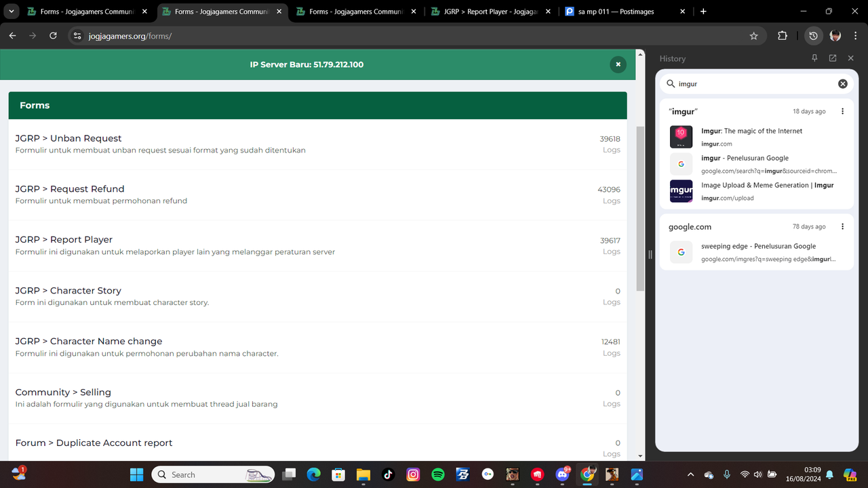868x488 pixels.
Task: Open Discord from the taskbar
Action: click(563, 474)
